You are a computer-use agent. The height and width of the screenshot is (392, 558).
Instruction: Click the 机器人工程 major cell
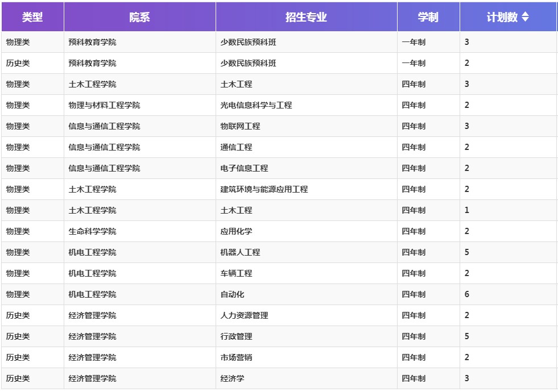point(240,252)
